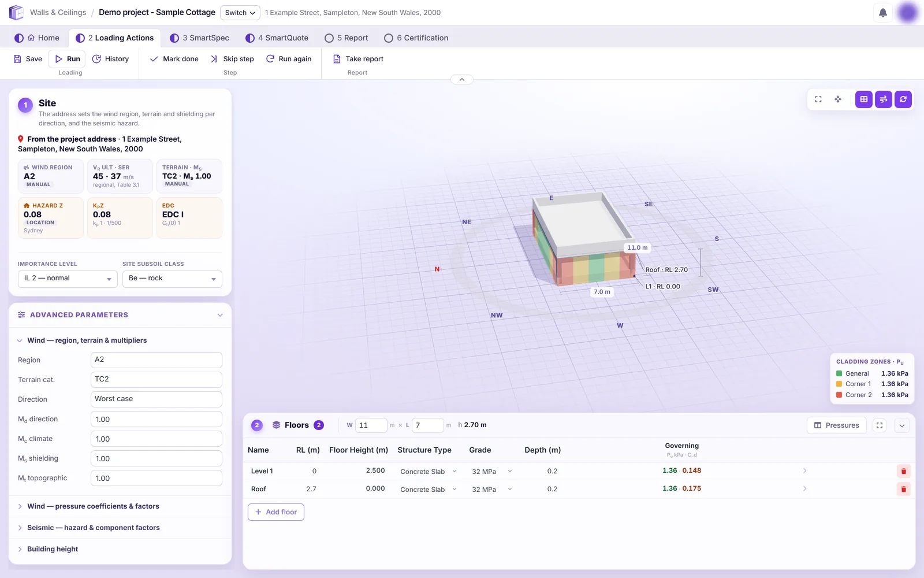The height and width of the screenshot is (578, 924).
Task: Click fit-to-view frame icon in 3D viewer
Action: pyautogui.click(x=818, y=99)
